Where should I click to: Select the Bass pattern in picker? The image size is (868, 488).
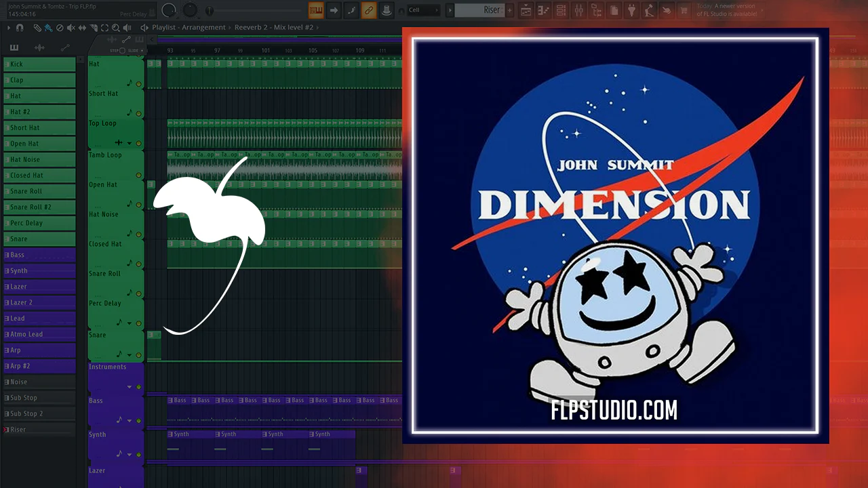pos(39,255)
